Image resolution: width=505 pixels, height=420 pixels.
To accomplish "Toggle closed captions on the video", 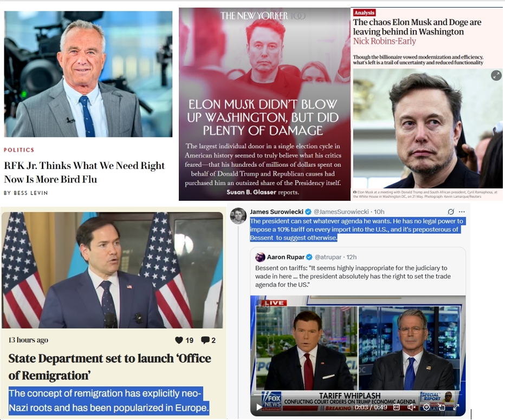I will 397,408.
